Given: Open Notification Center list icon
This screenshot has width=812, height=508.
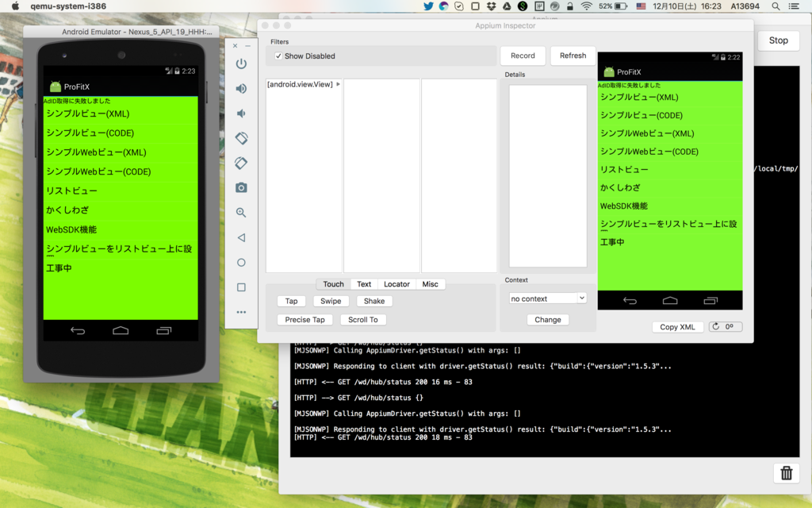Looking at the screenshot, I should [794, 6].
